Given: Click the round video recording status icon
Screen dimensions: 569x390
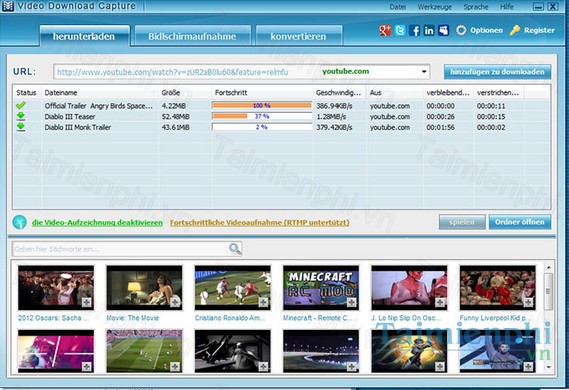Looking at the screenshot, I should [19, 222].
